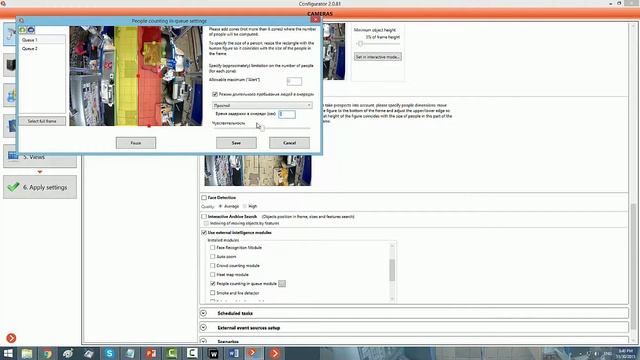640x360 pixels.
Task: Click the blue remove-zone icon above the queue list
Action: click(x=31, y=30)
